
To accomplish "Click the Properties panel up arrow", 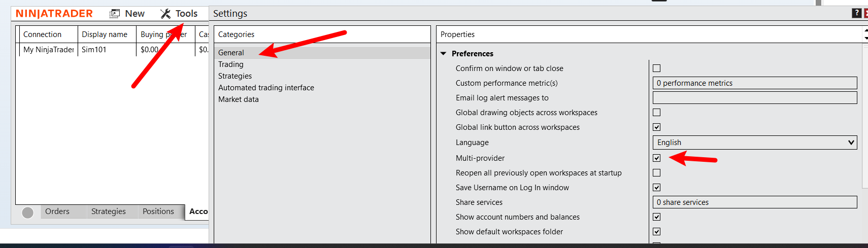I will coord(865,30).
